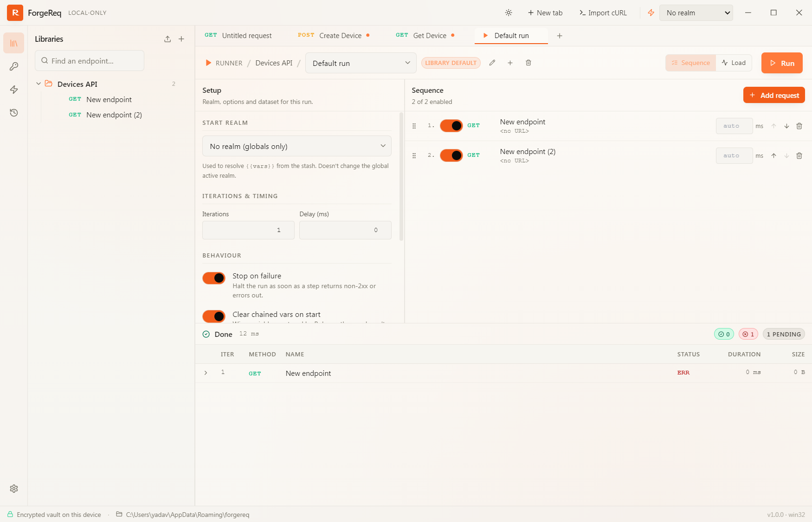Open the key/vault sidebar icon

14,66
